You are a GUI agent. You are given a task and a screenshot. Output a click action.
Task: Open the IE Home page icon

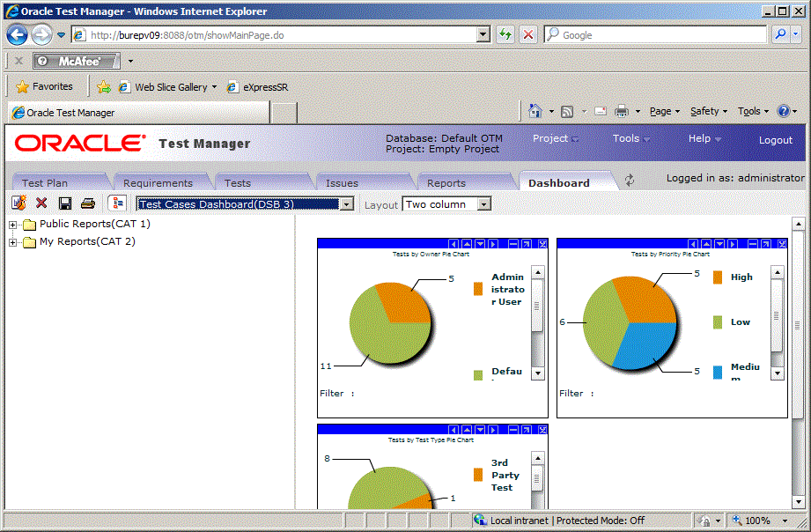click(x=535, y=111)
